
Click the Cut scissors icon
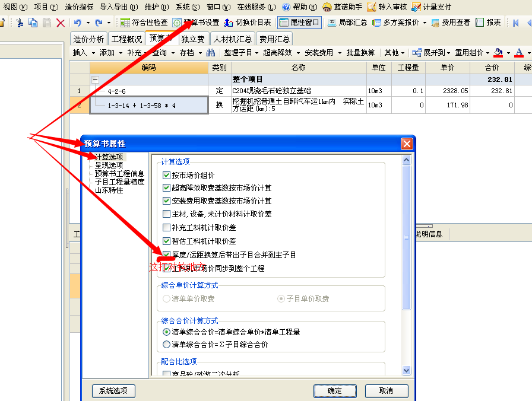20,23
